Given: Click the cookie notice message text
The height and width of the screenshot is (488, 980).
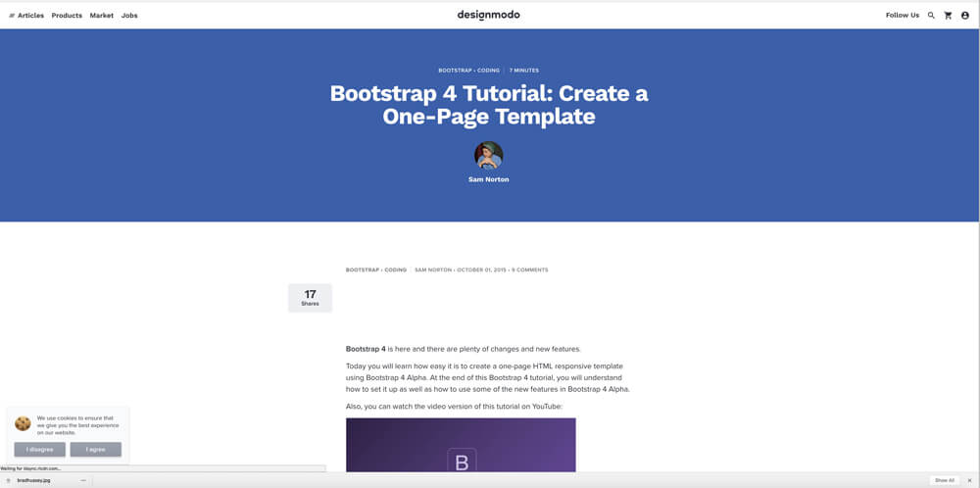Looking at the screenshot, I should pos(77,425).
